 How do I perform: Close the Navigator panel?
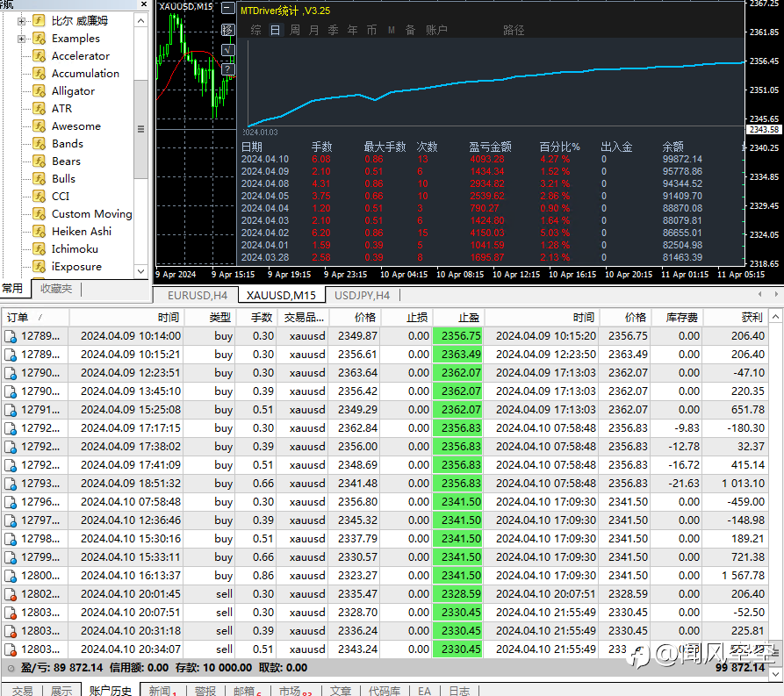tap(144, 4)
